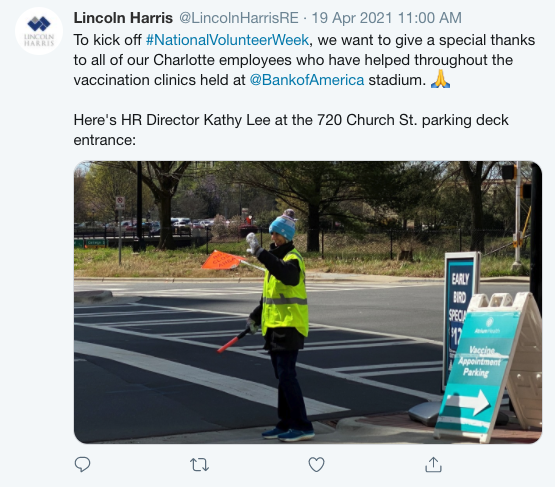
Task: Click the orange flag in photo
Action: [222, 260]
